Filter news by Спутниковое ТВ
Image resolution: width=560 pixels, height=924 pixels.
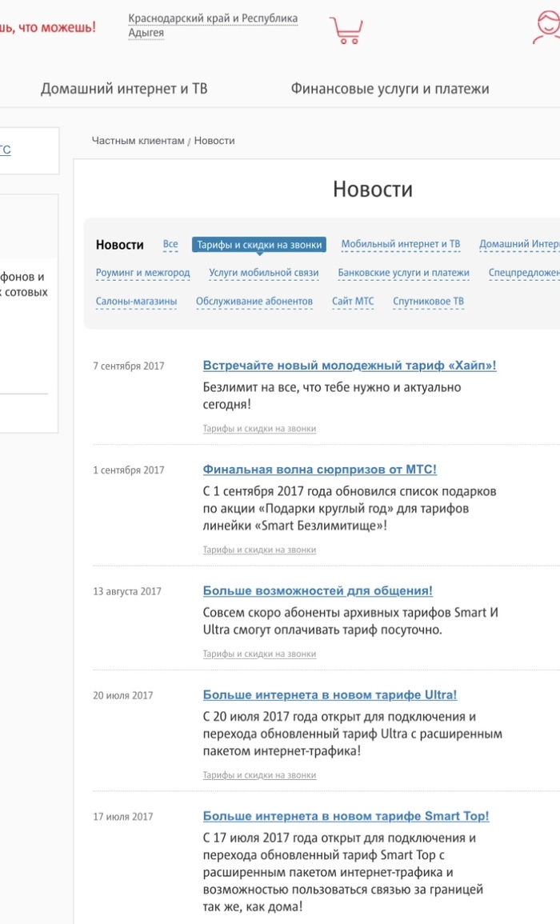click(428, 302)
